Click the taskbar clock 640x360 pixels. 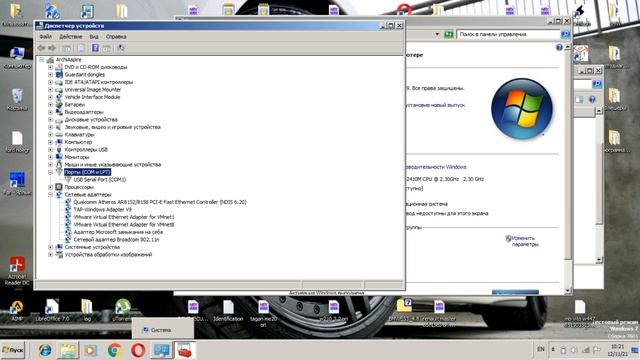[618, 350]
